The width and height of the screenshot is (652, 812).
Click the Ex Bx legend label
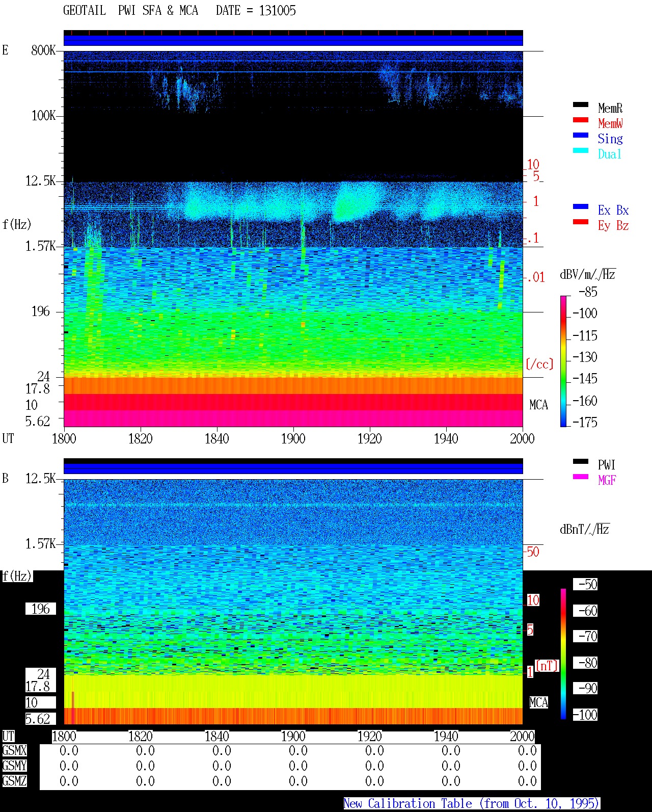click(613, 210)
